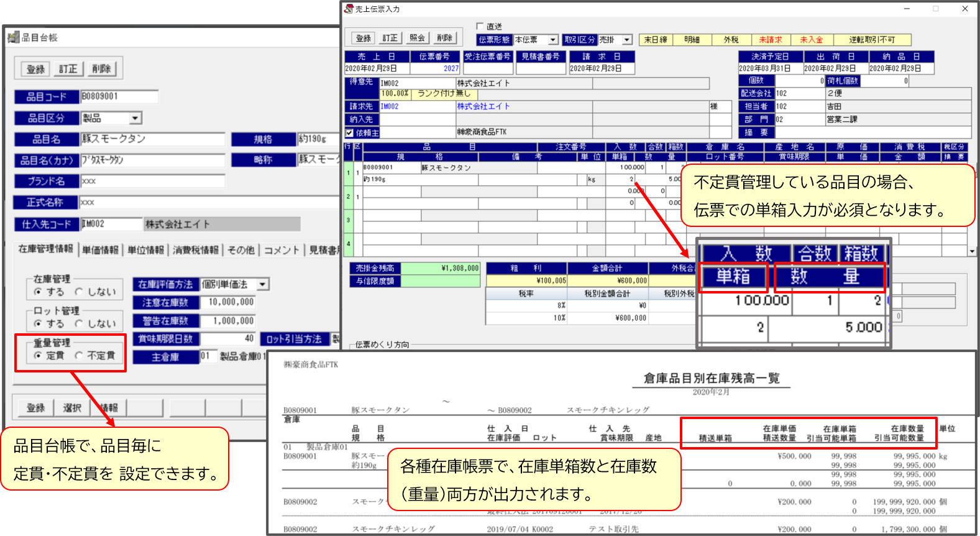Click 登録 beside 選択 in 品目台帳
980x536 pixels.
coord(36,408)
